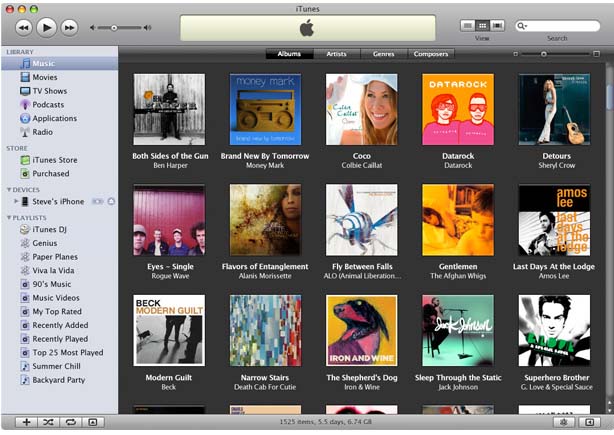Click the mute speaker icon beside volume
The height and width of the screenshot is (435, 614).
pyautogui.click(x=92, y=28)
